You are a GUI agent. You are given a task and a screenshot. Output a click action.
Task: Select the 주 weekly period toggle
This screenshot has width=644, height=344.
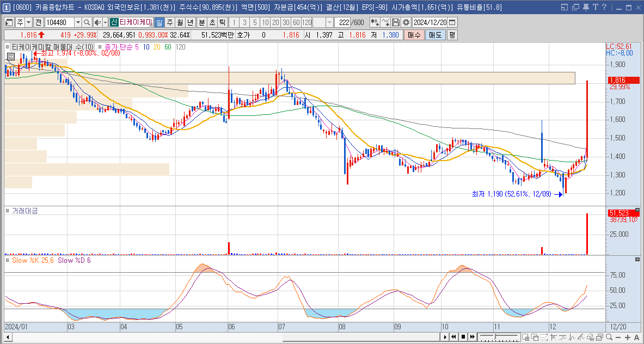(x=170, y=22)
